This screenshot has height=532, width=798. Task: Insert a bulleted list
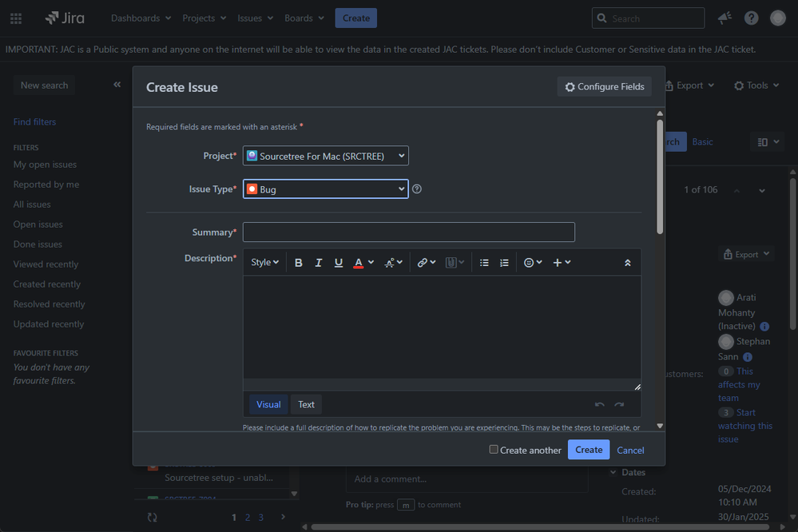[x=484, y=263]
